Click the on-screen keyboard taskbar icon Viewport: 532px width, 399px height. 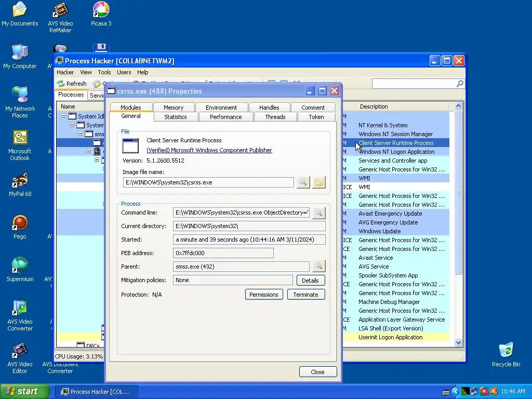point(446,392)
